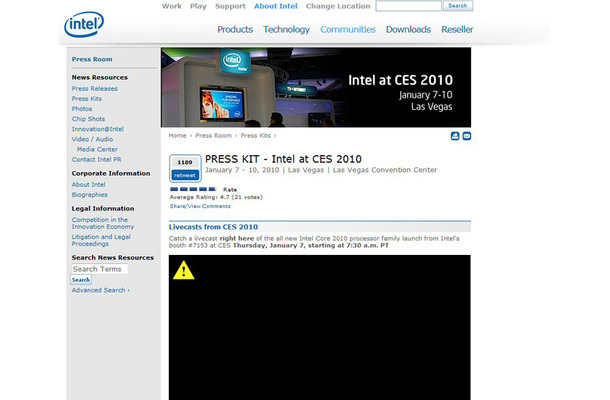Open the Technology navigation tab
Viewport: 610px width, 400px height.
(286, 30)
